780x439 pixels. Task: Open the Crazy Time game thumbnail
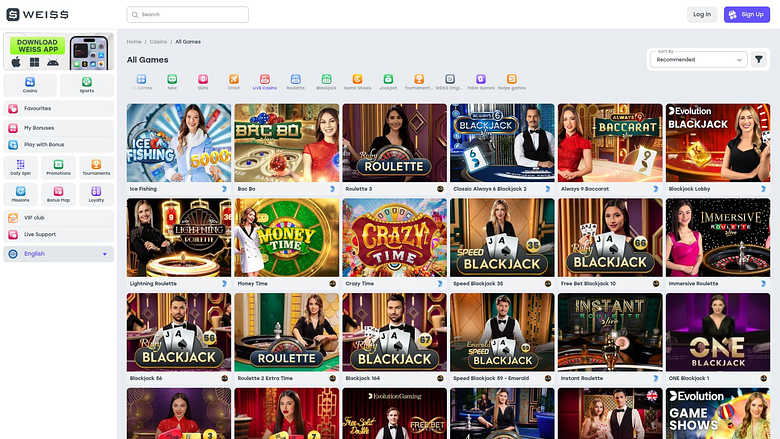tap(394, 238)
